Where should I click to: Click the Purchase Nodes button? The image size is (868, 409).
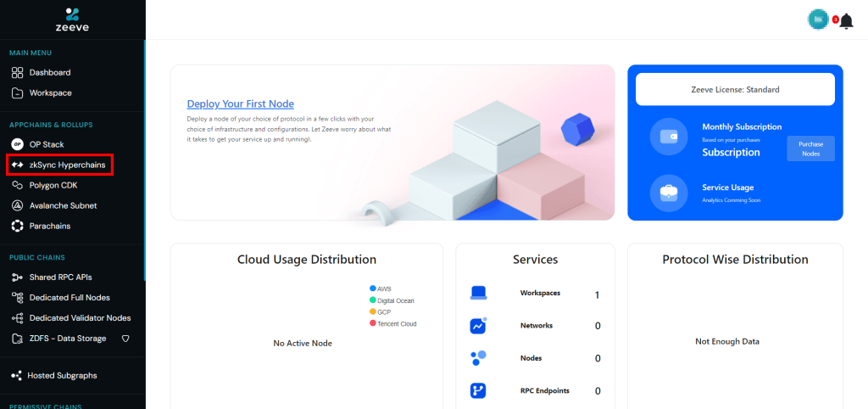point(810,148)
